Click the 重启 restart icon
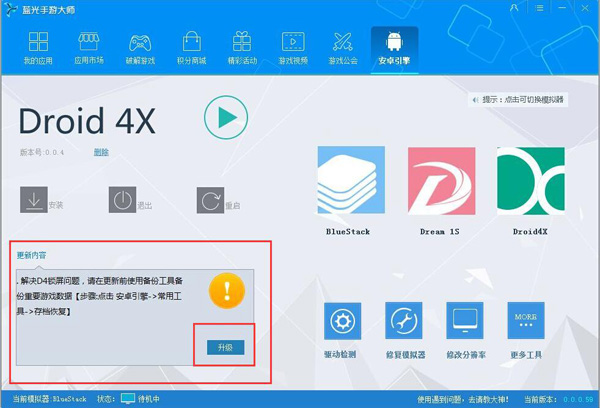Viewport: 600px width, 408px height. point(210,200)
